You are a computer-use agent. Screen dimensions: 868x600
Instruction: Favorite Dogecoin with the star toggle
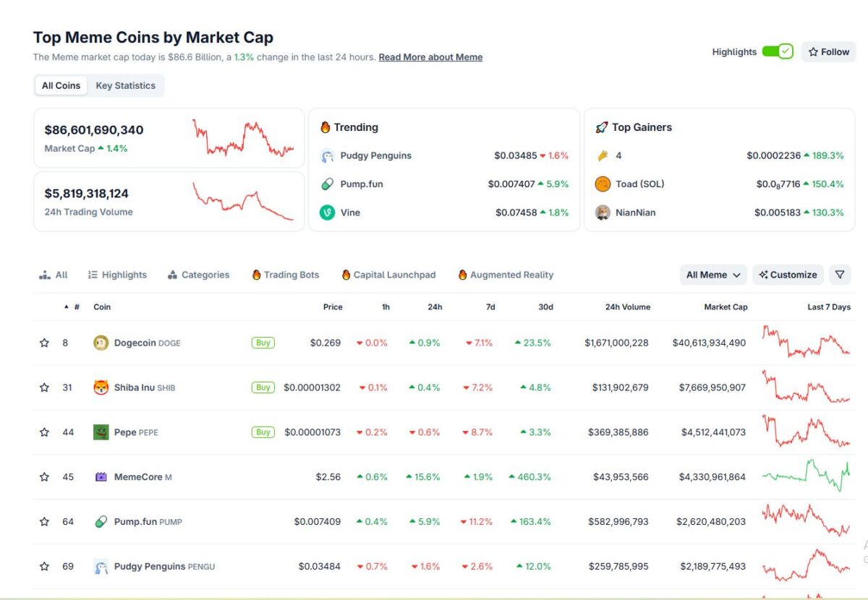[x=44, y=343]
